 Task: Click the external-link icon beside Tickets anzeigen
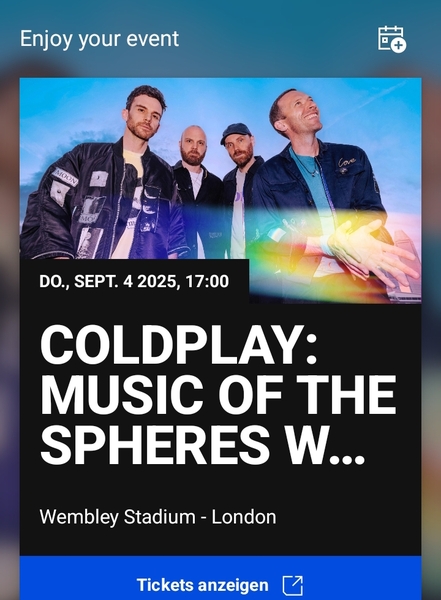[293, 585]
